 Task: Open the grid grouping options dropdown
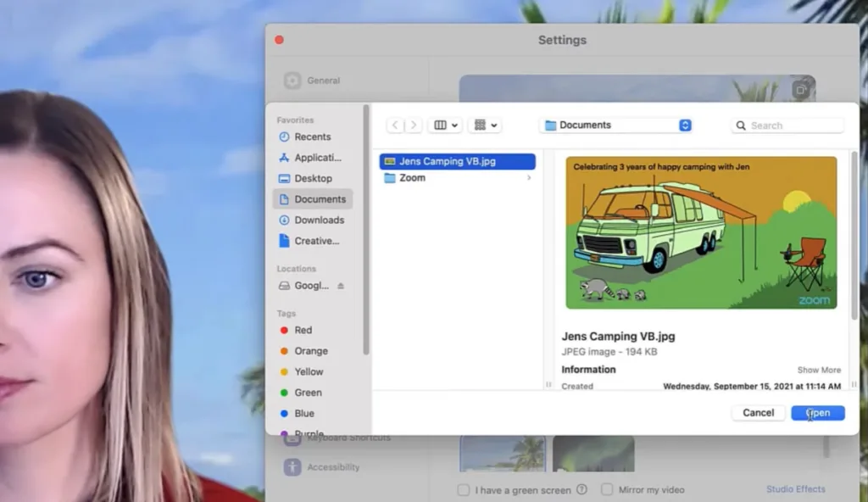[485, 126]
